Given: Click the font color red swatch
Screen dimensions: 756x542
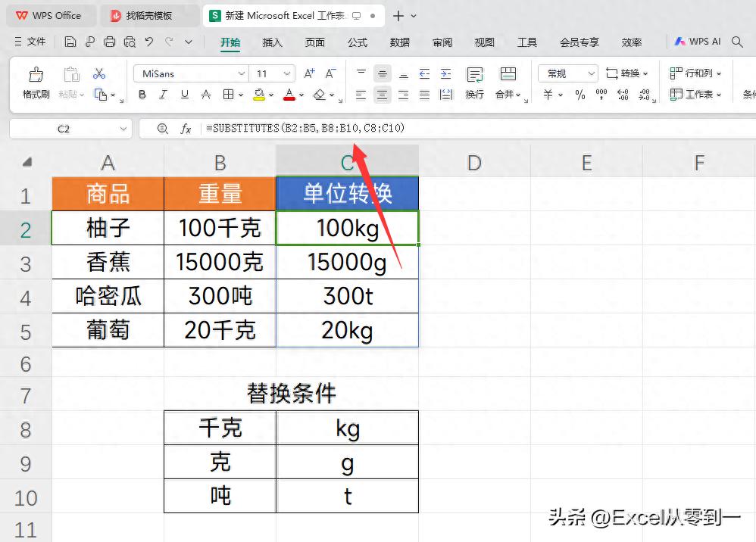Looking at the screenshot, I should (289, 95).
